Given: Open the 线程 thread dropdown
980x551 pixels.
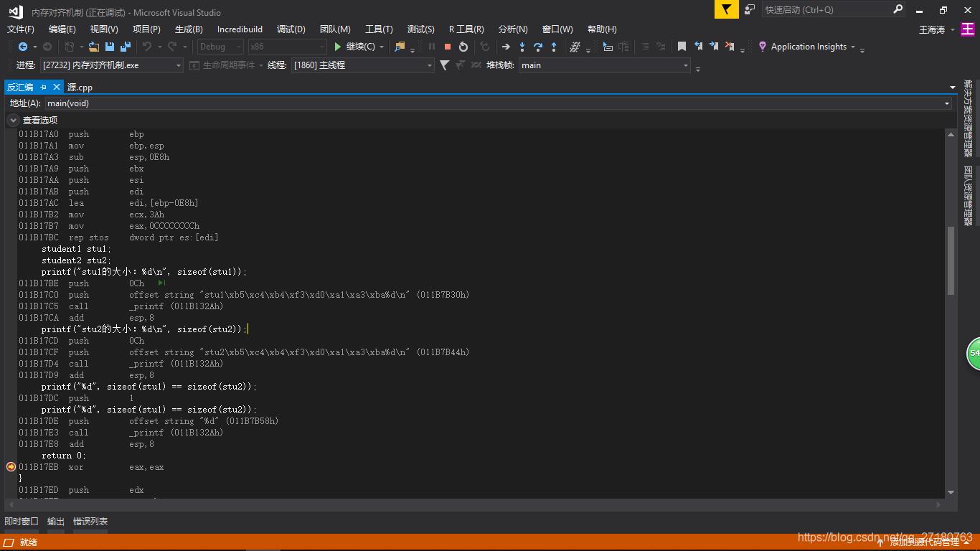Looking at the screenshot, I should pos(362,65).
